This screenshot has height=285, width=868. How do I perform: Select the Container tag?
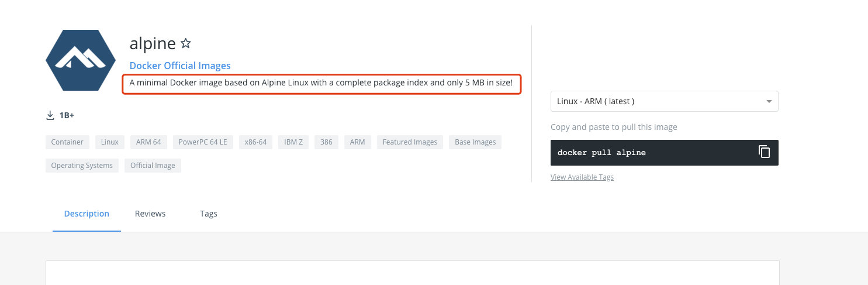pos(67,142)
